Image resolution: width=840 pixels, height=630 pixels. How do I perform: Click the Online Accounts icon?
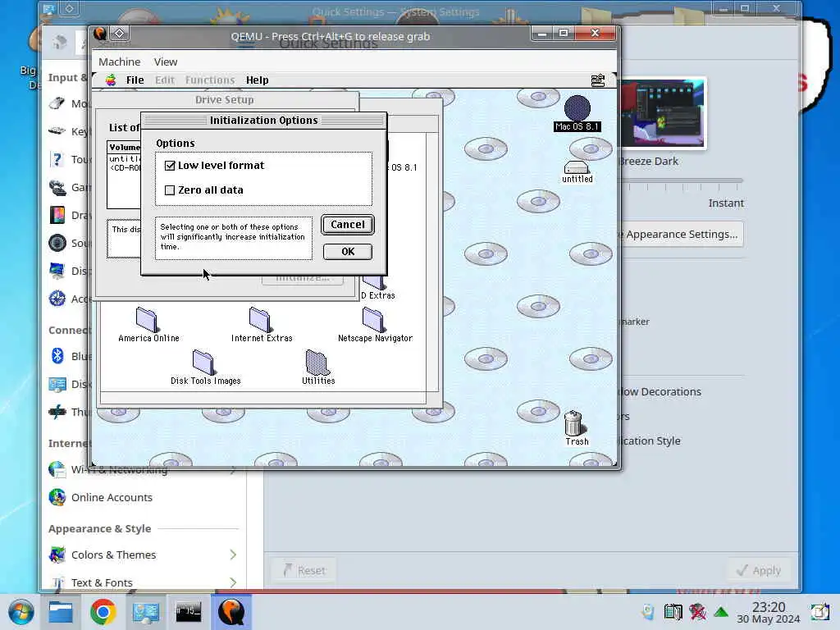click(57, 498)
